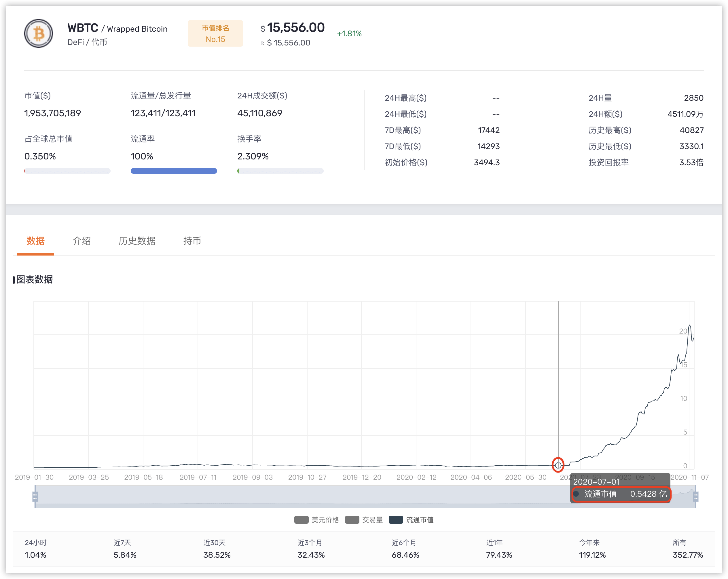Click the 占全球总市值 progress bar

tap(67, 171)
